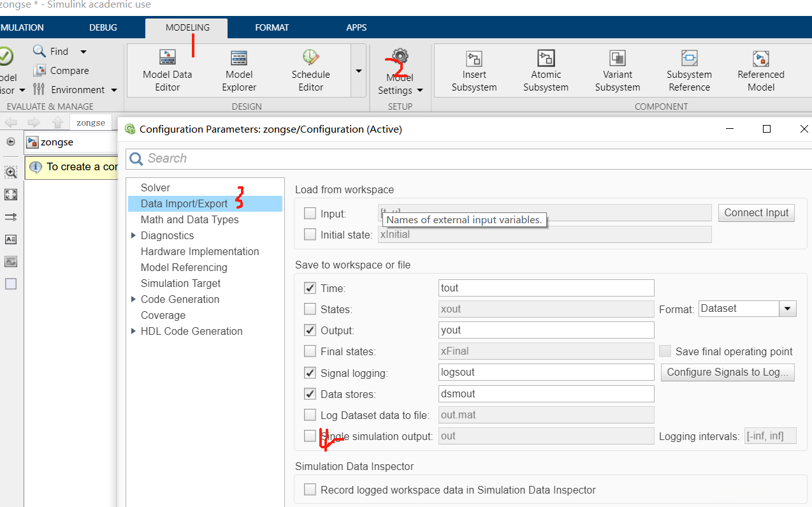Uncheck the Signal logging checkbox
This screenshot has height=507, width=812.
310,373
